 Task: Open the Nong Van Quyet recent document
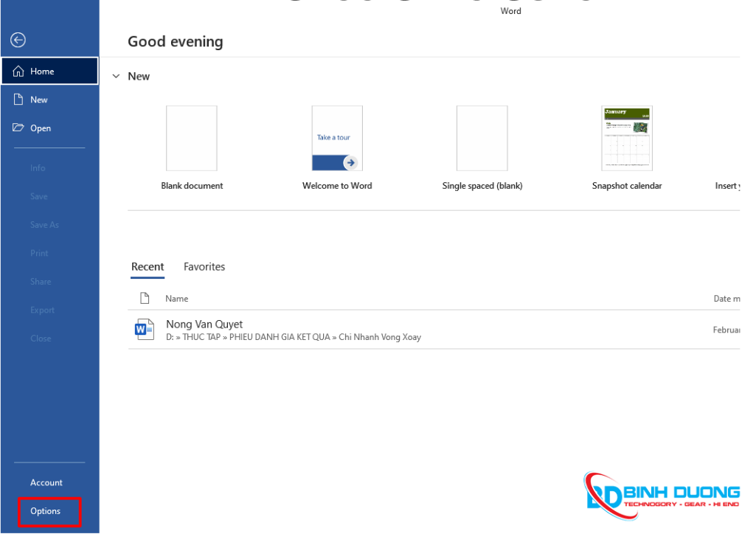434,330
